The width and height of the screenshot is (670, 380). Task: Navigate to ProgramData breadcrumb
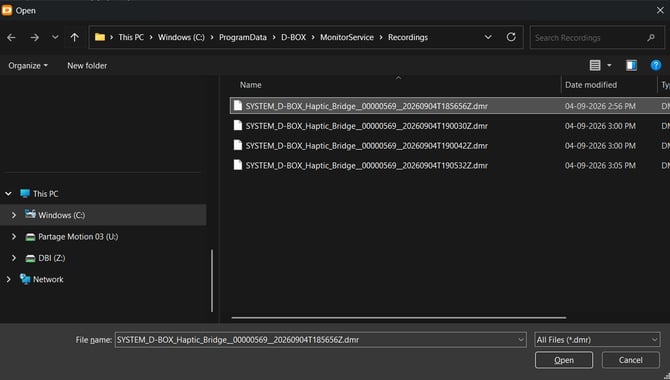(x=243, y=37)
